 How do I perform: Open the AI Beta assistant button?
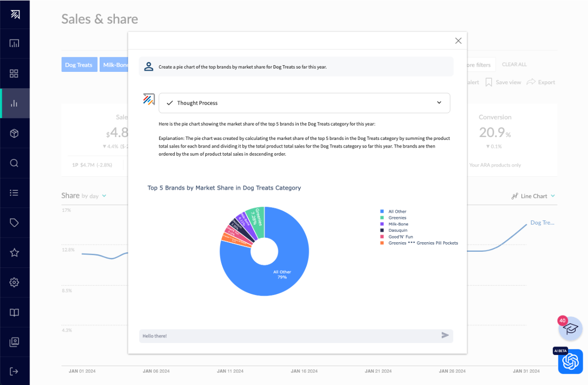click(x=570, y=362)
